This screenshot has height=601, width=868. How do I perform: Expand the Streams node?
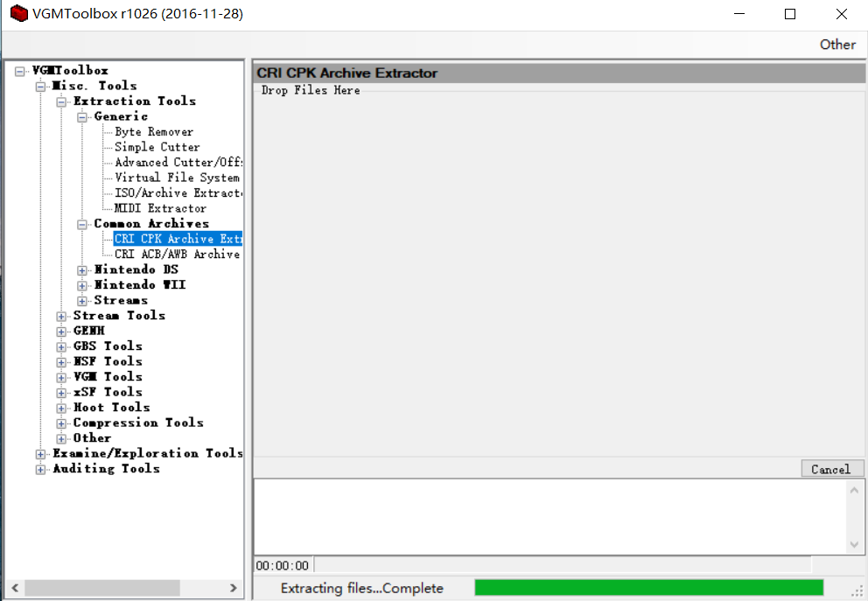coord(82,301)
